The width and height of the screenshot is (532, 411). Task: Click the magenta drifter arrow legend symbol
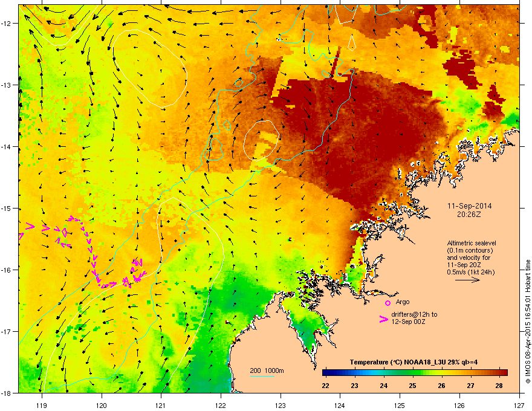pos(384,319)
